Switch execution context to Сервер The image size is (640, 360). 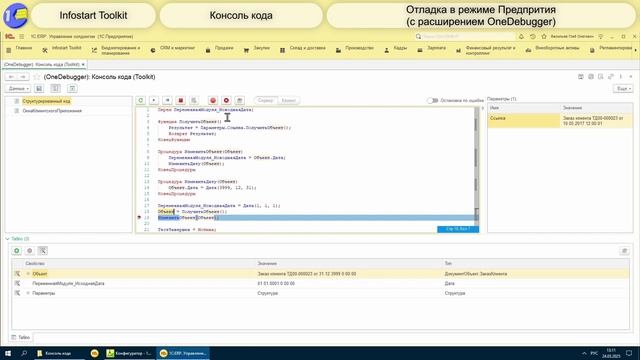265,100
